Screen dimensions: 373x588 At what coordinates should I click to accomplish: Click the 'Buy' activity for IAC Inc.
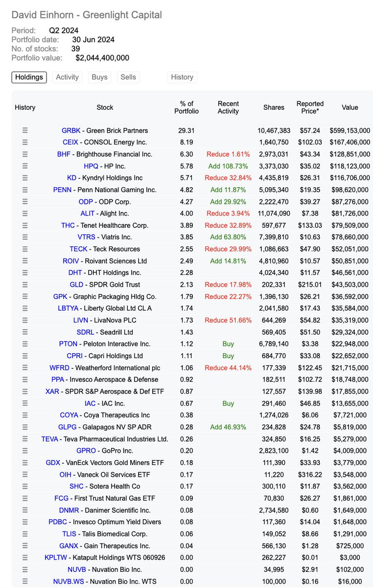tap(228, 403)
